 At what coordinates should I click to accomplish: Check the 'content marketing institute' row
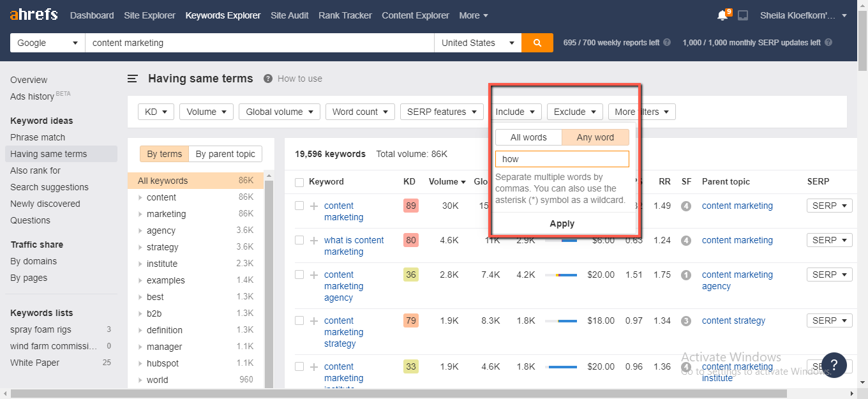(x=299, y=366)
